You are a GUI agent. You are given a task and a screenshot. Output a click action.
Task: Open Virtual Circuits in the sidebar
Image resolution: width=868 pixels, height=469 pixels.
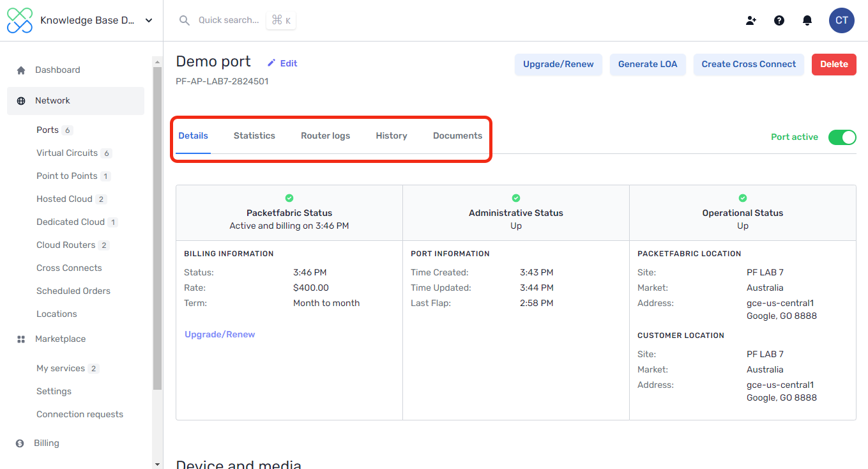[67, 153]
